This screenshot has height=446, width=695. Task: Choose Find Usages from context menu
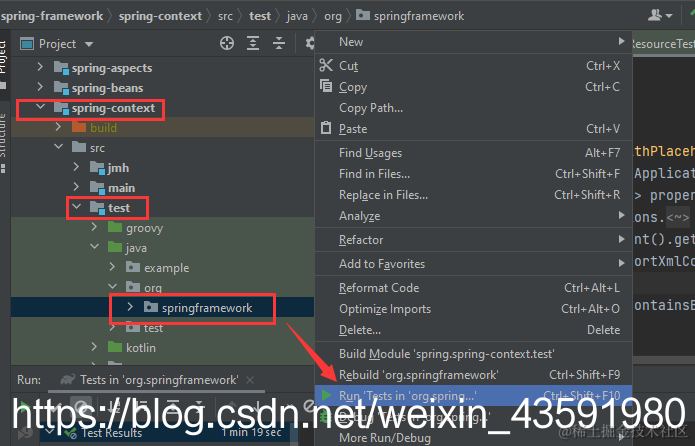tap(473, 153)
